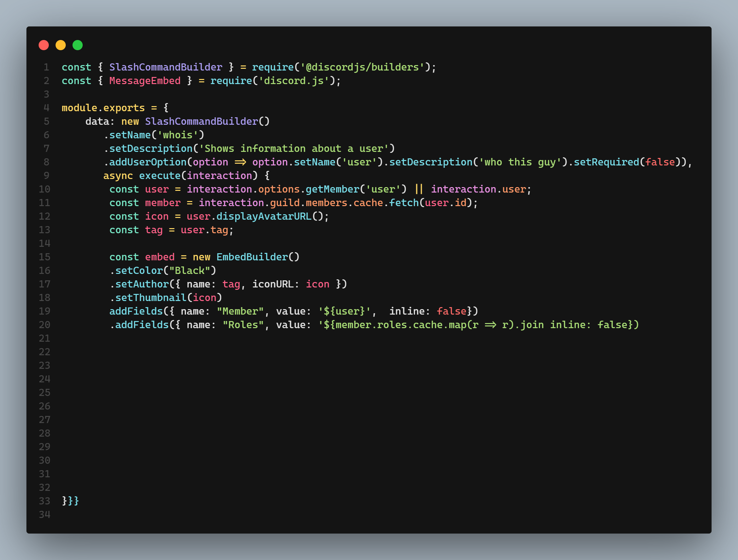Viewport: 738px width, 560px height.
Task: Click line number 14 in gutter
Action: 44,243
